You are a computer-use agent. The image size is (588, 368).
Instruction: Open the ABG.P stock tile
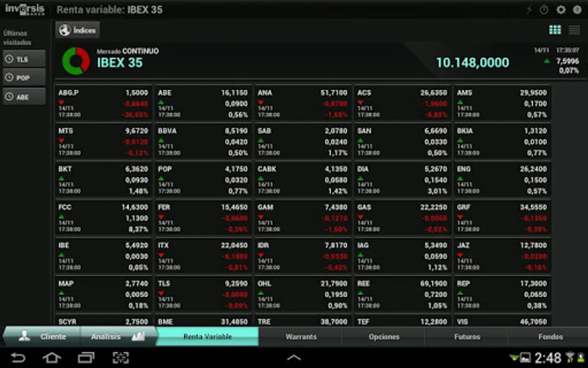[x=104, y=103]
